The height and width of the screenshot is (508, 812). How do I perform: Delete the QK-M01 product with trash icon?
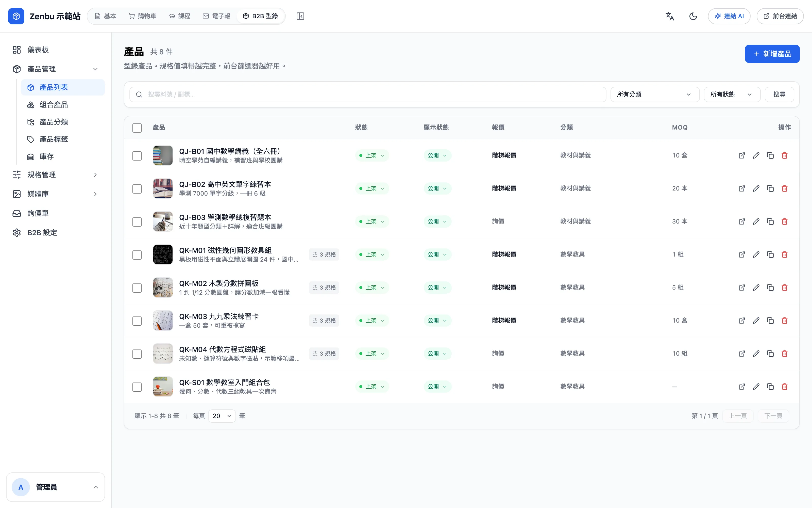[785, 255]
